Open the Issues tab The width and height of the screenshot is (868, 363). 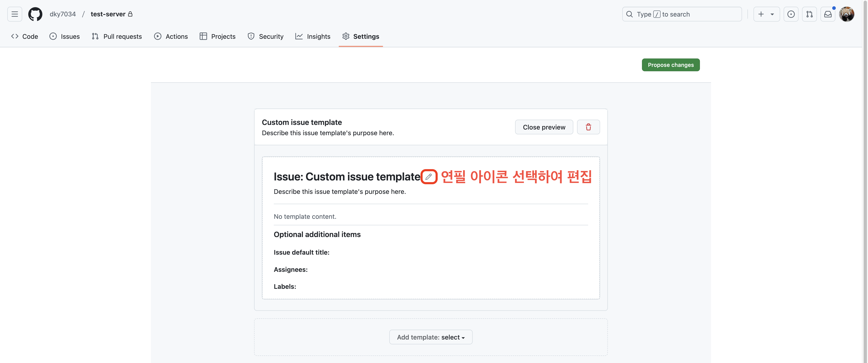tap(65, 36)
